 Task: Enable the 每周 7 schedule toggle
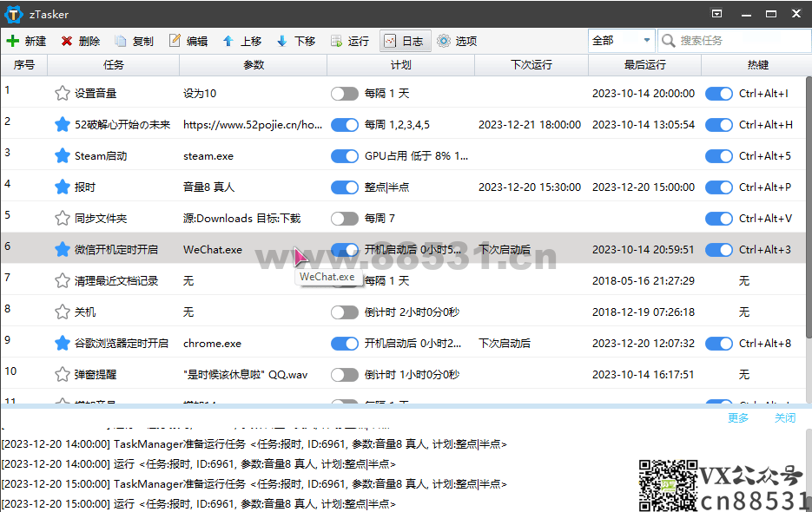coord(345,219)
